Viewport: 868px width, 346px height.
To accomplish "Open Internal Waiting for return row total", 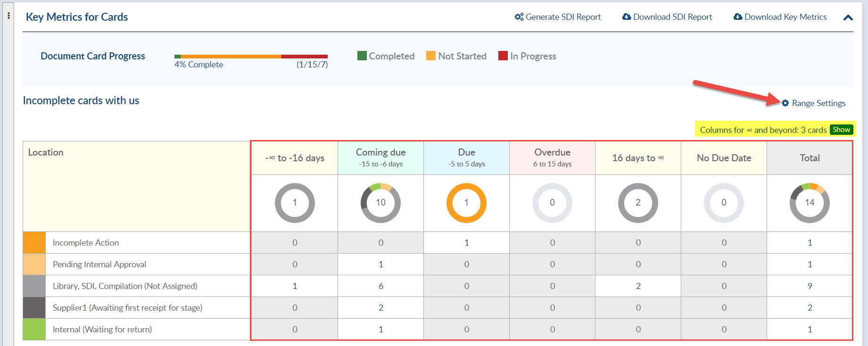I will 810,330.
